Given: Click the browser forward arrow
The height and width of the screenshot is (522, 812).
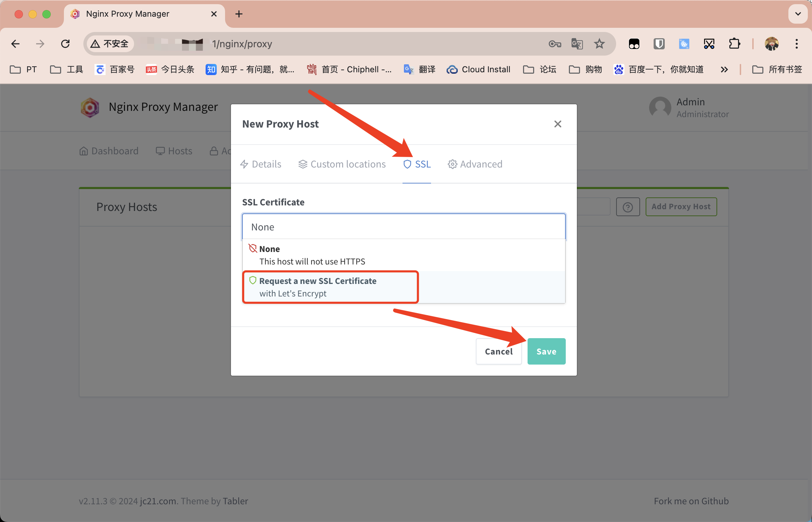Looking at the screenshot, I should pos(40,44).
